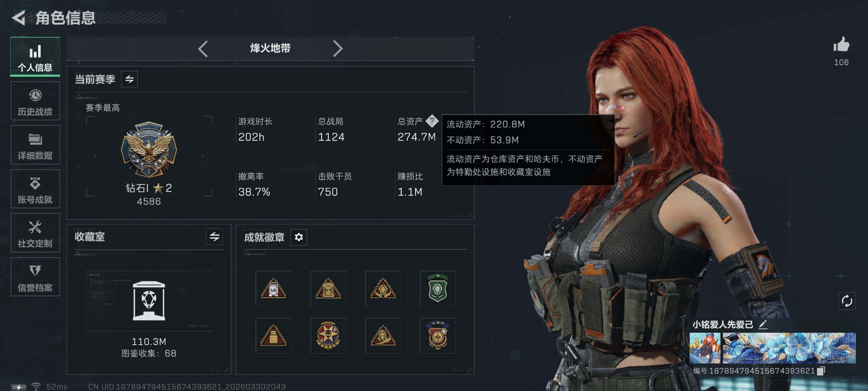Switch to the previous mode, left of 烽火地带
Viewport: 868px width, 391px height.
point(203,49)
